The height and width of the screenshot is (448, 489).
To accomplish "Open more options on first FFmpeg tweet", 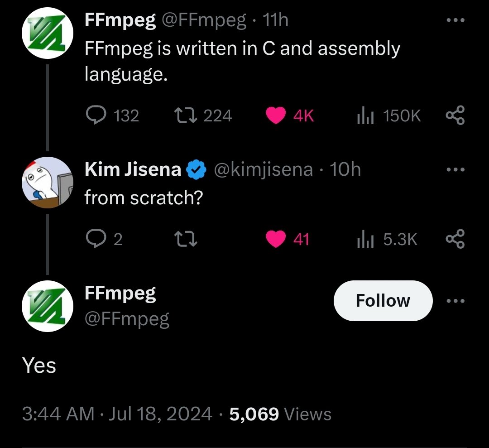I will point(455,20).
